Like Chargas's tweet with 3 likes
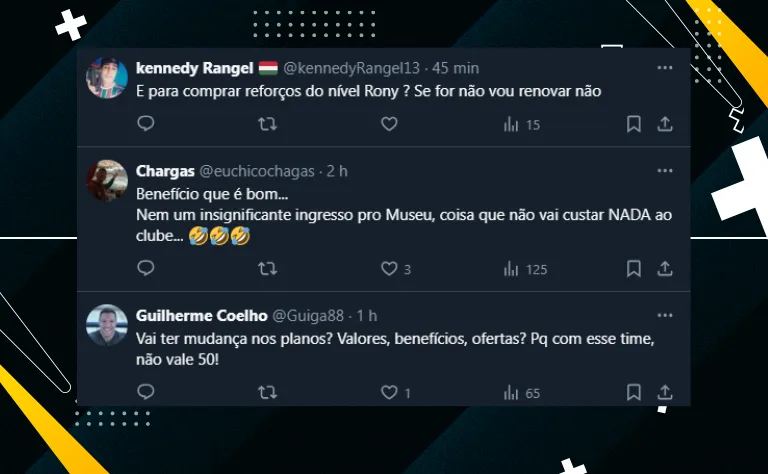 click(389, 268)
